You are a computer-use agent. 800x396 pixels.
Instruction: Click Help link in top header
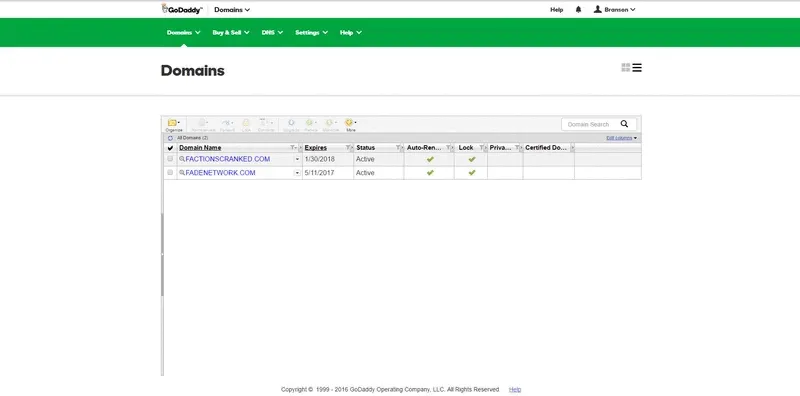(557, 9)
